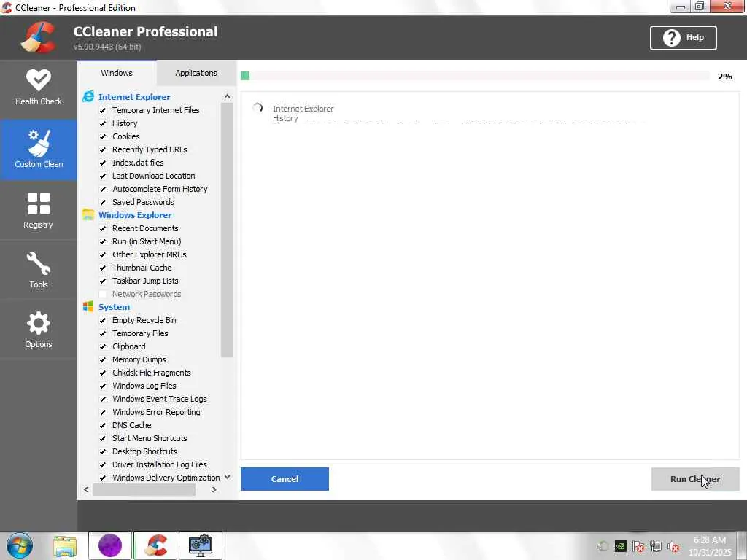This screenshot has height=560, width=747.
Task: Click the network tray icon
Action: pos(656,547)
